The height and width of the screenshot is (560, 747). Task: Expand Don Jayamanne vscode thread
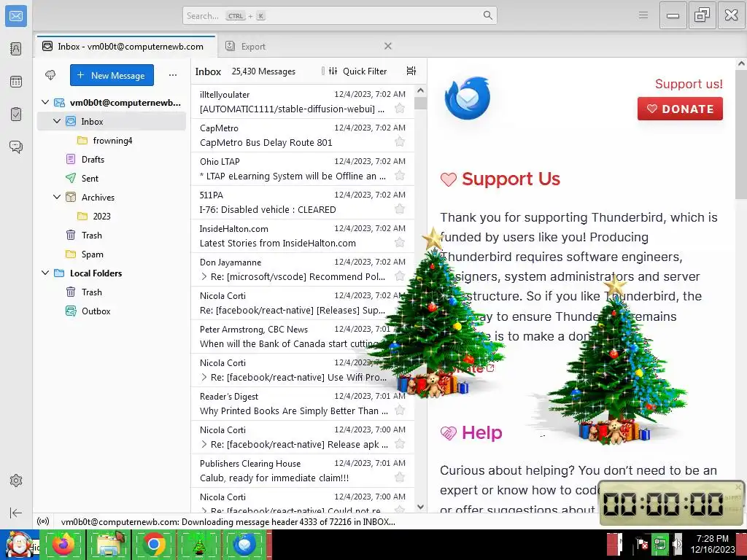[204, 276]
